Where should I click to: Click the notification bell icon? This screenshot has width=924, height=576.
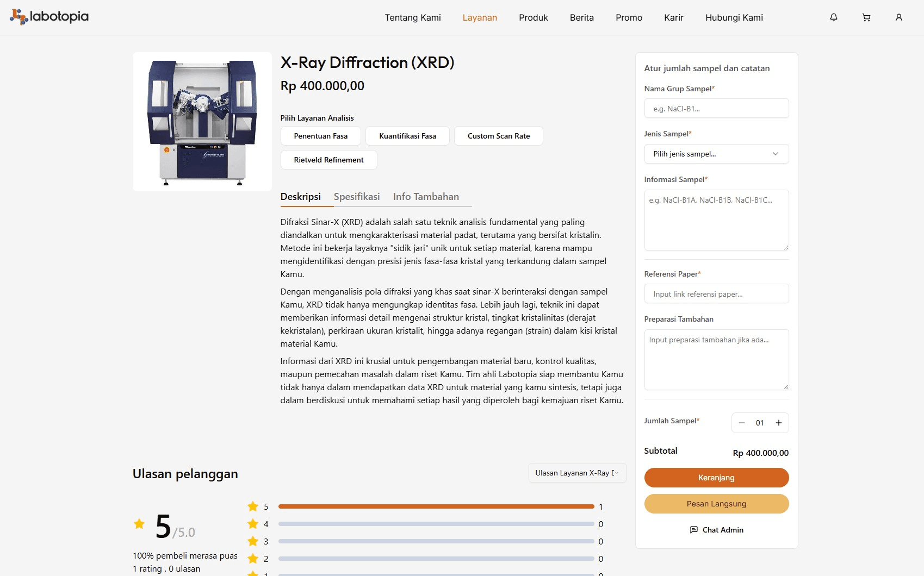pos(833,17)
